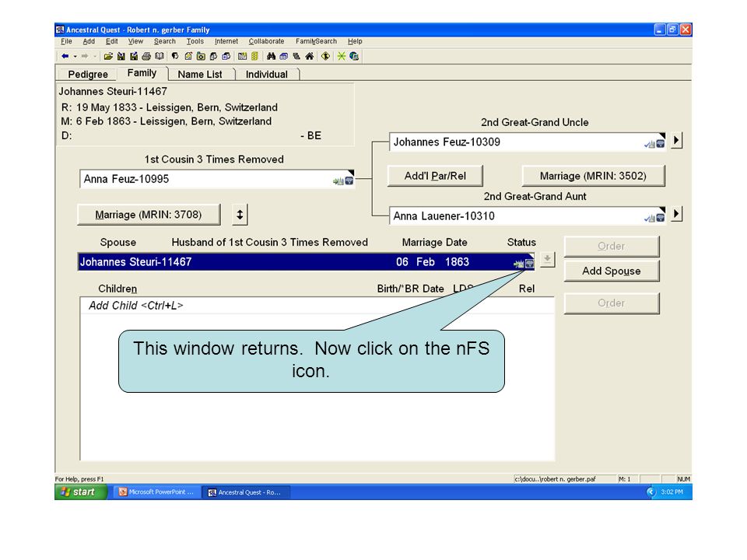Viewport: 747px width, 560px height.
Task: Open the Edit menu
Action: 111,41
